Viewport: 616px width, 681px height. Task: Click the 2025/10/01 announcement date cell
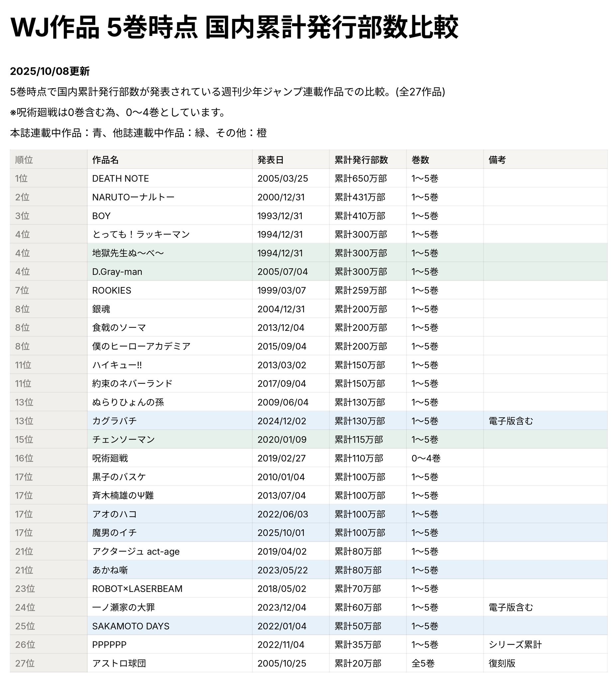tap(281, 533)
